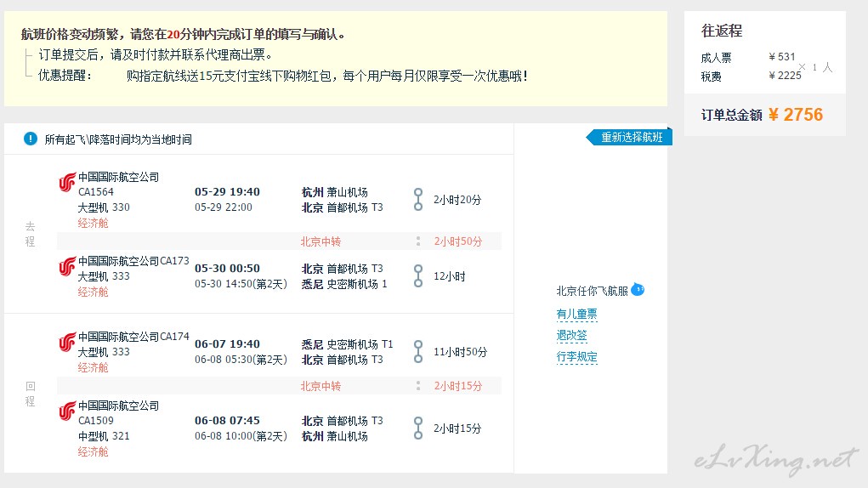The width and height of the screenshot is (868, 488).
Task: Click departure time 06-08 07:45
Action: [227, 421]
